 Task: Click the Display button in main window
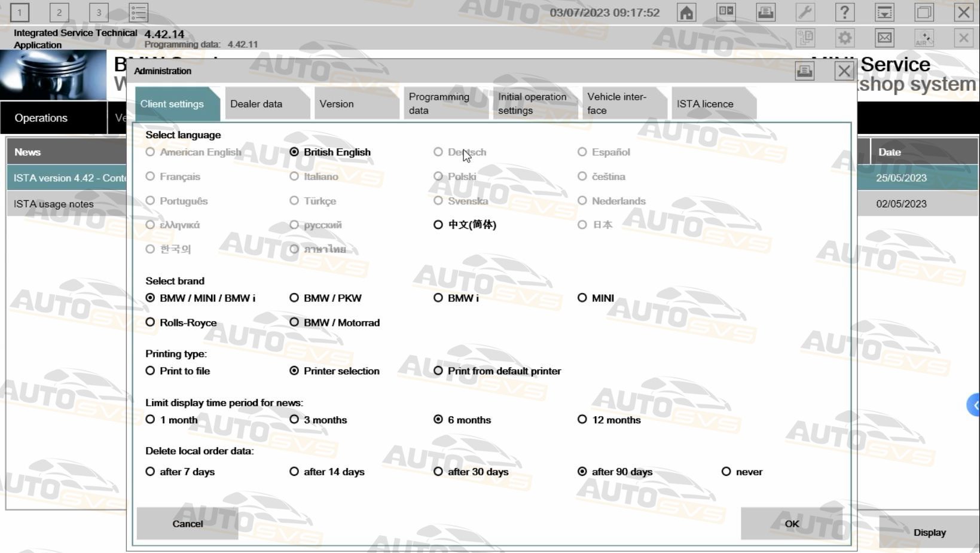tap(929, 532)
